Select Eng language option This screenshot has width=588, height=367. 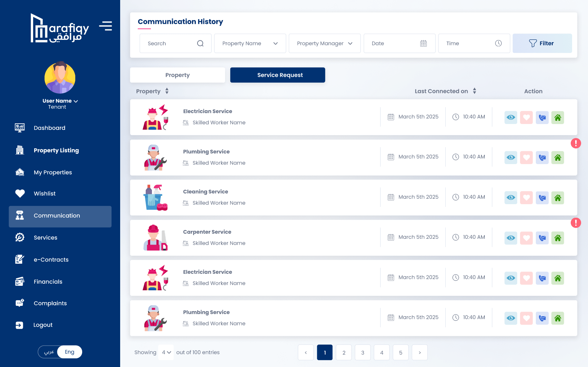click(x=70, y=352)
